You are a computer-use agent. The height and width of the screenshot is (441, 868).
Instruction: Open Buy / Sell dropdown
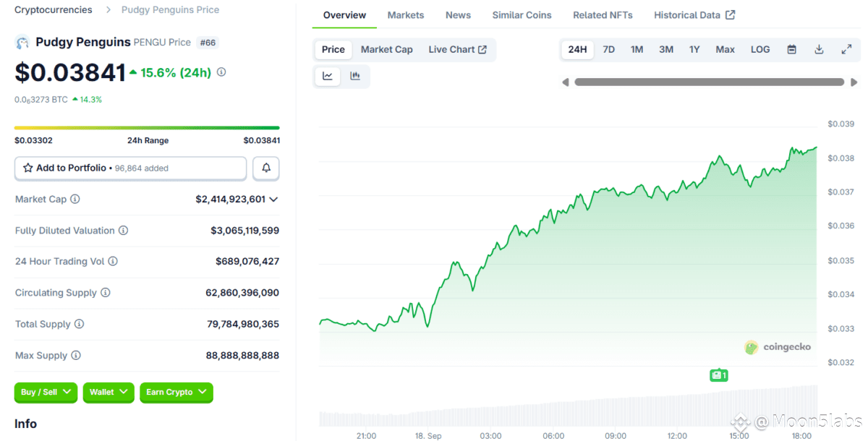point(46,392)
